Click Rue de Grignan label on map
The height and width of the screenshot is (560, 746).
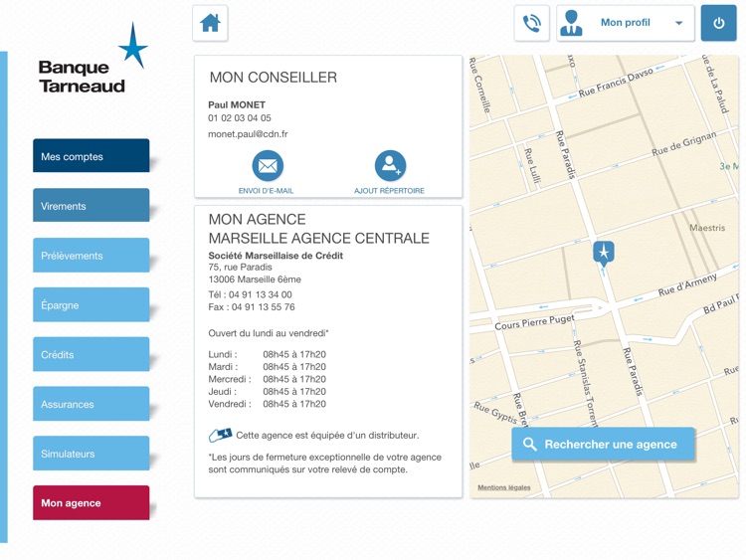683,143
